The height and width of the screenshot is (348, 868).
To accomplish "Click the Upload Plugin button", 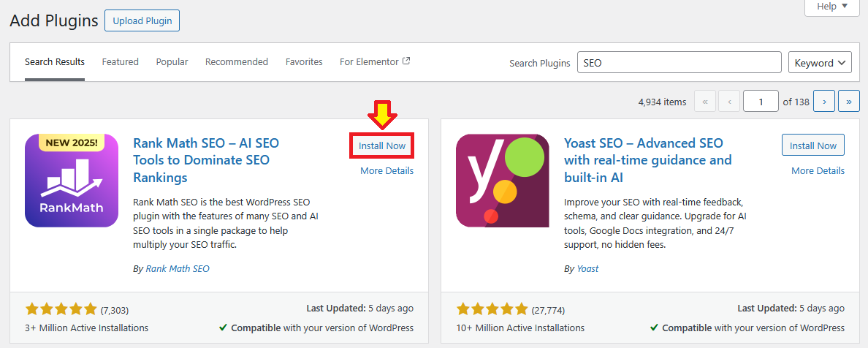I will coord(142,21).
